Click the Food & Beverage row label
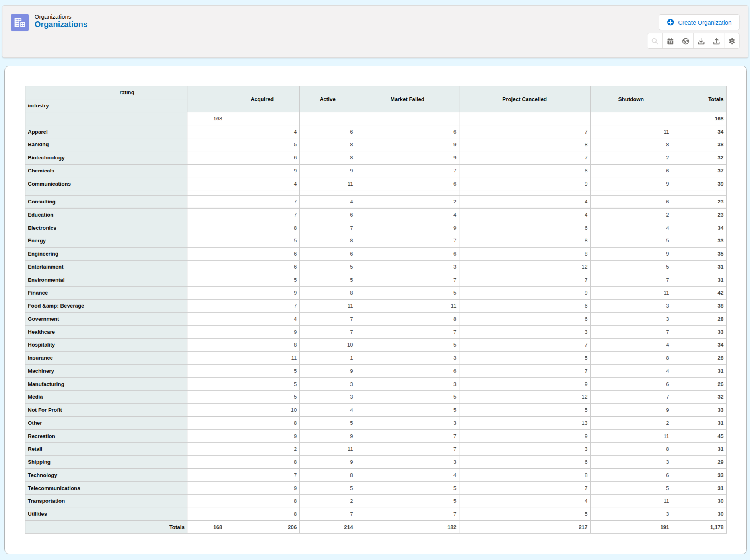750x560 pixels. pyautogui.click(x=56, y=306)
